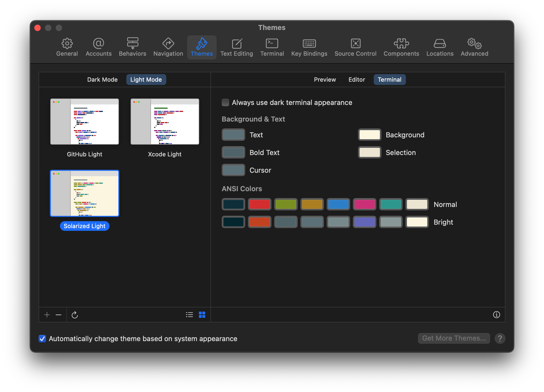This screenshot has height=392, width=544.
Task: Edit the Bright ANSI orange-red color
Action: [259, 222]
